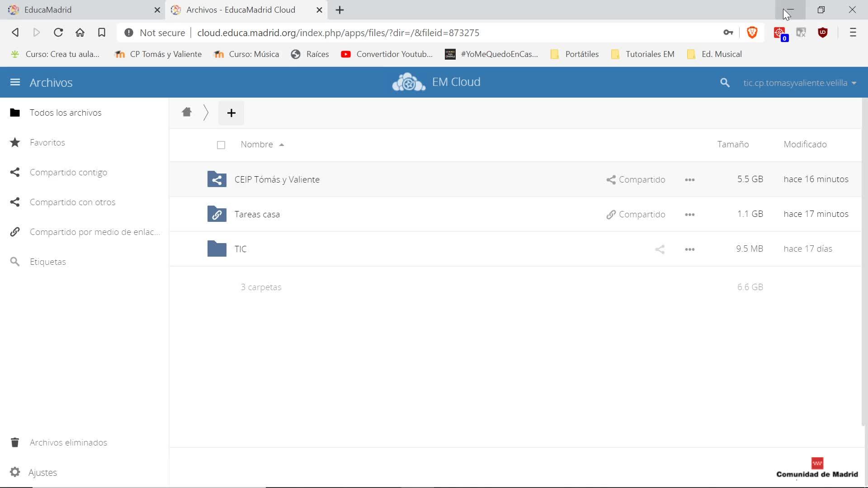Click the search magnifier in the blue header
Image resolution: width=868 pixels, height=488 pixels.
(x=725, y=83)
